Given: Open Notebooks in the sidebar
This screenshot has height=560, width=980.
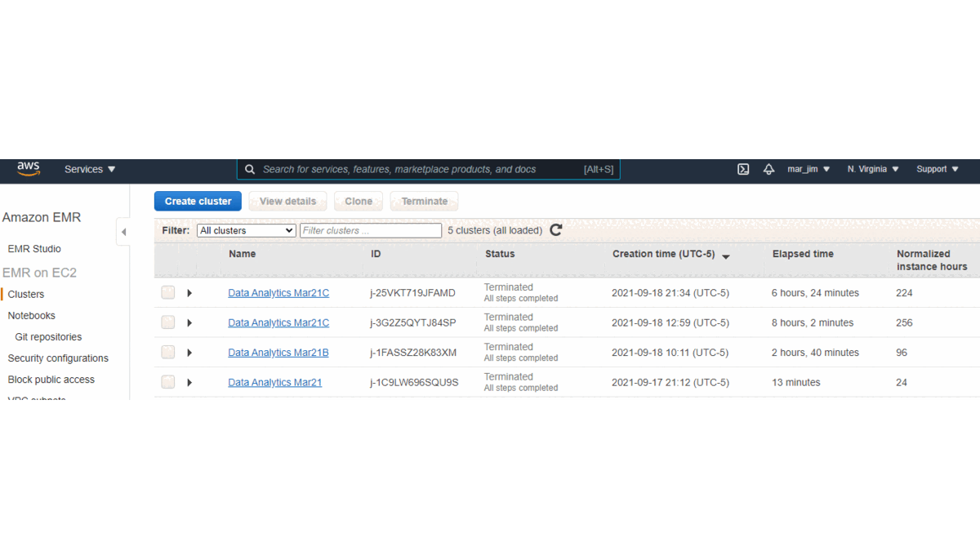Looking at the screenshot, I should (x=32, y=316).
